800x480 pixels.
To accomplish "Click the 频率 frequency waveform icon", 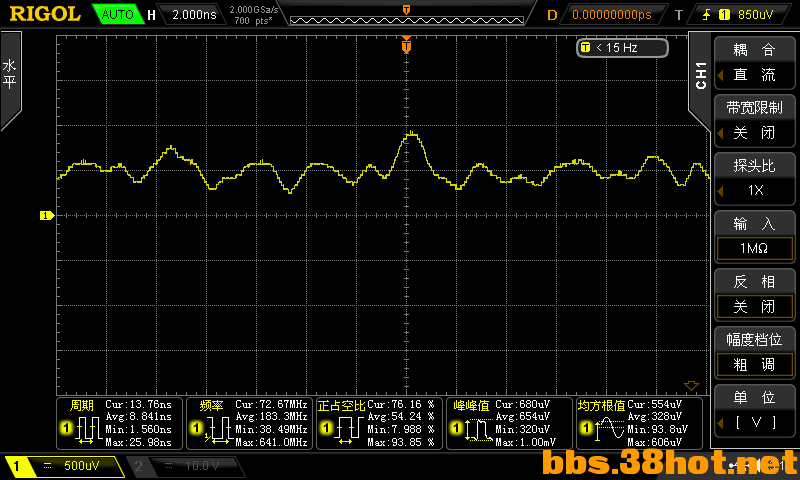I will coord(219,429).
